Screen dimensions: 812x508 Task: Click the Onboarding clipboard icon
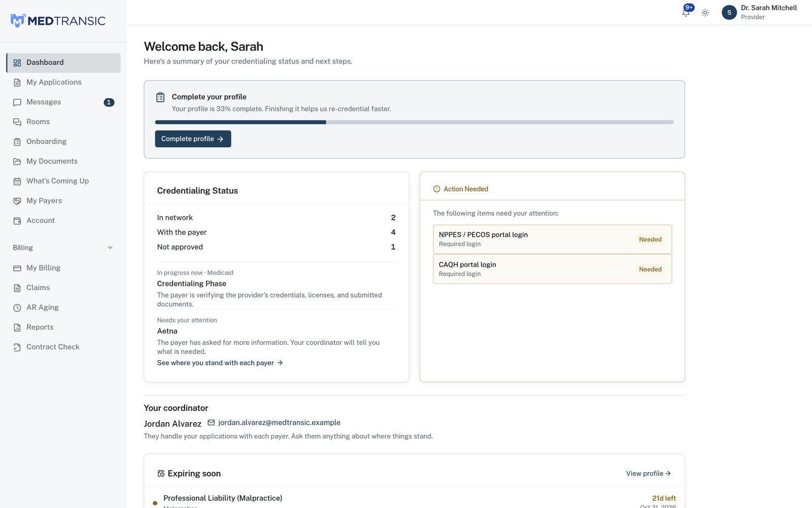[x=17, y=142]
